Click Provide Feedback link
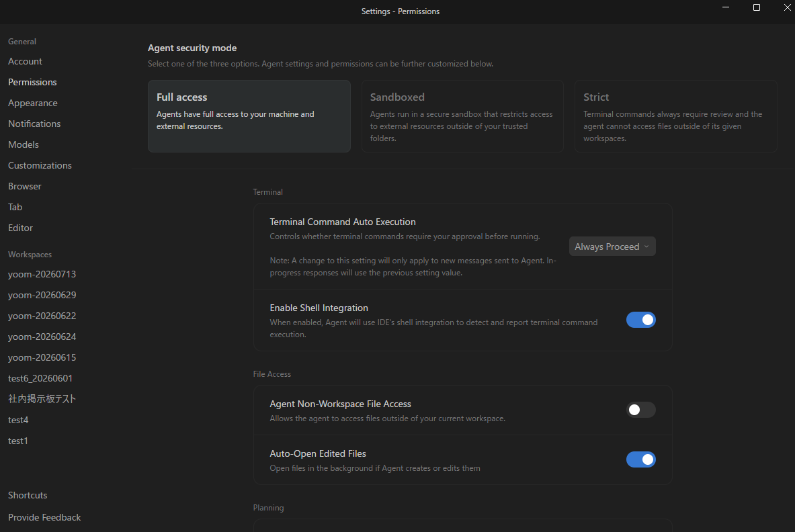The width and height of the screenshot is (795, 532). pyautogui.click(x=44, y=517)
